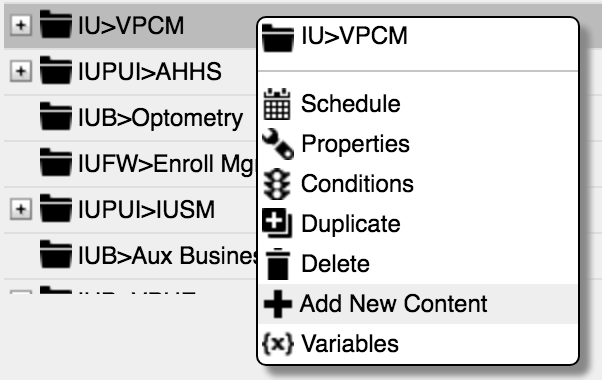Viewport: 602px width, 380px height.
Task: Click the Duplicate plus icon
Action: pyautogui.click(x=277, y=223)
